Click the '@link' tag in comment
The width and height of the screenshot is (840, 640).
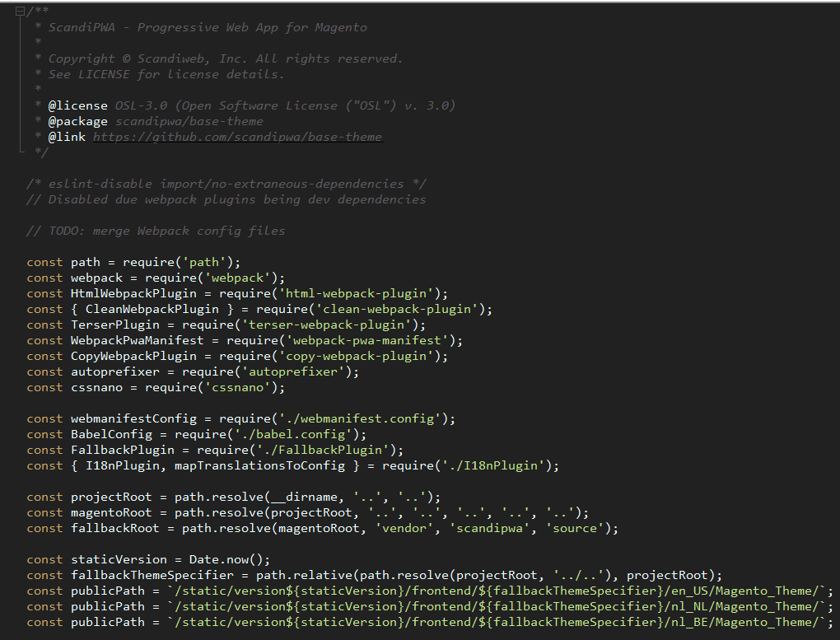pyautogui.click(x=67, y=138)
